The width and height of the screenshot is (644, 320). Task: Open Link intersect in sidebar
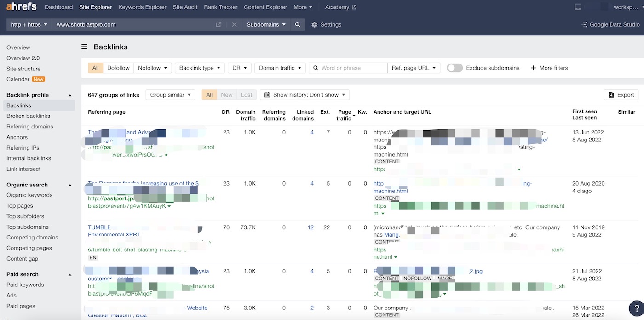pos(23,169)
